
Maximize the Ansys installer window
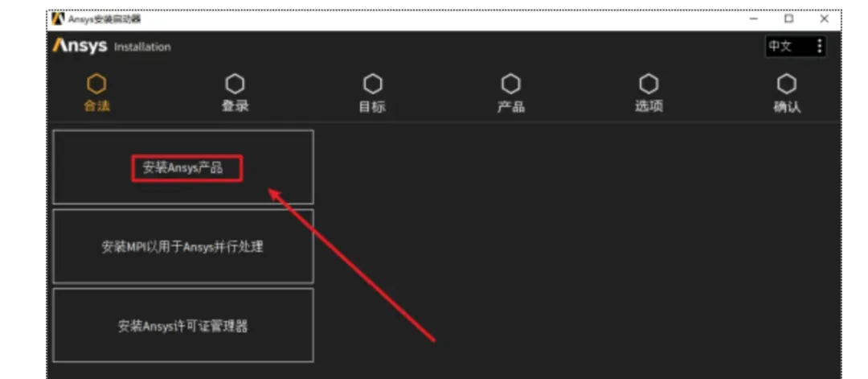(789, 19)
